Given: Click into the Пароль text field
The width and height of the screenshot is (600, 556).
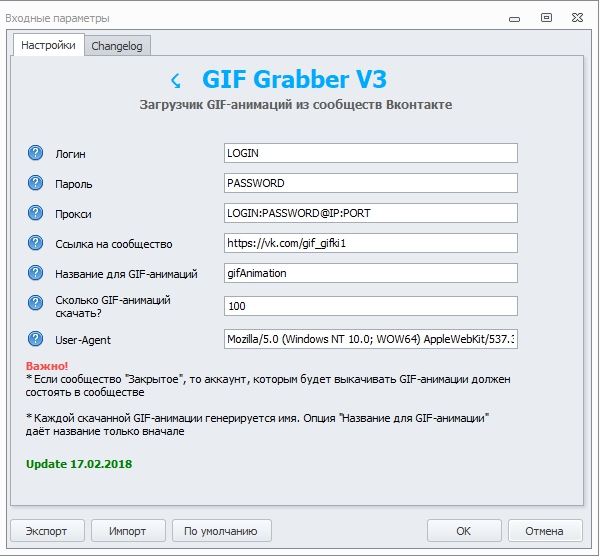Looking at the screenshot, I should point(370,183).
